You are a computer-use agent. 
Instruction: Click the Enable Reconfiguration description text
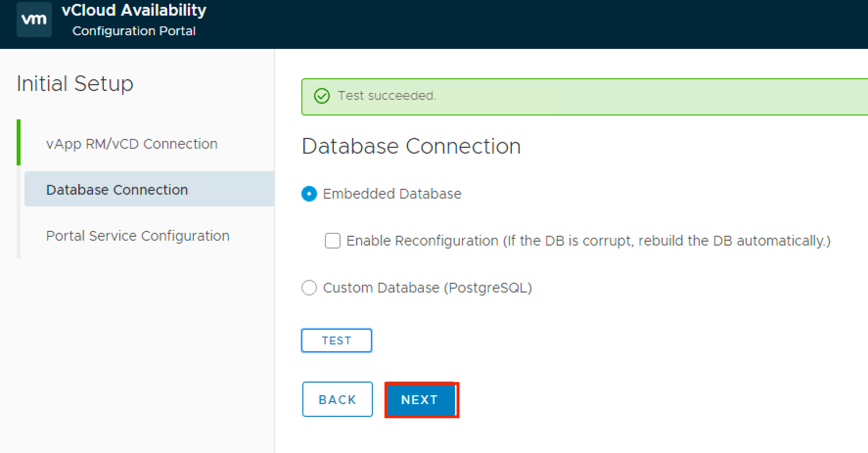(588, 241)
